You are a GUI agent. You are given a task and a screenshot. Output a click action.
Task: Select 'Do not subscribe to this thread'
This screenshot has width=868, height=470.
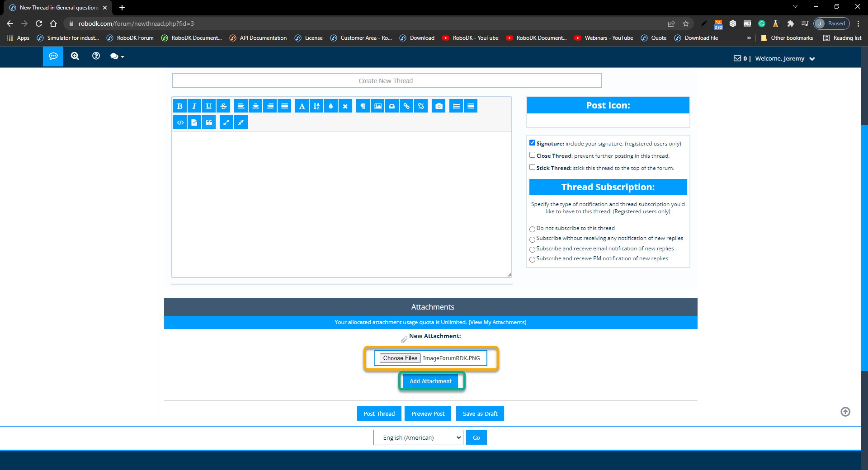tap(532, 229)
